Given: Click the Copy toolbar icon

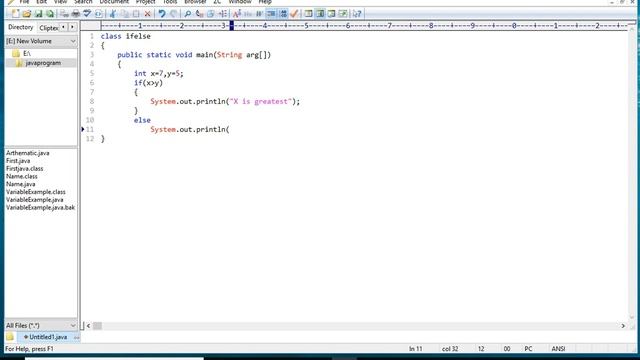Looking at the screenshot, I should [x=125, y=14].
